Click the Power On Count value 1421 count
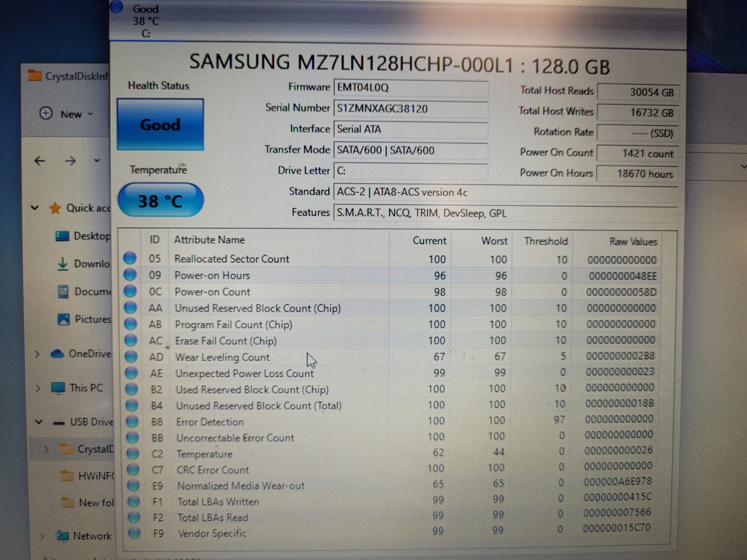This screenshot has height=560, width=747. pyautogui.click(x=638, y=154)
